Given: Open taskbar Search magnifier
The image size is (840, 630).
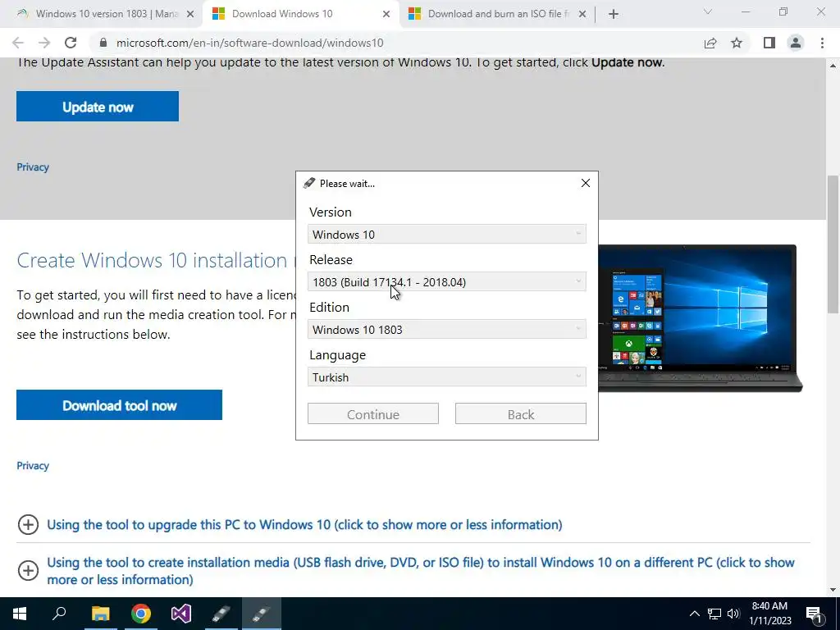Looking at the screenshot, I should (x=59, y=614).
